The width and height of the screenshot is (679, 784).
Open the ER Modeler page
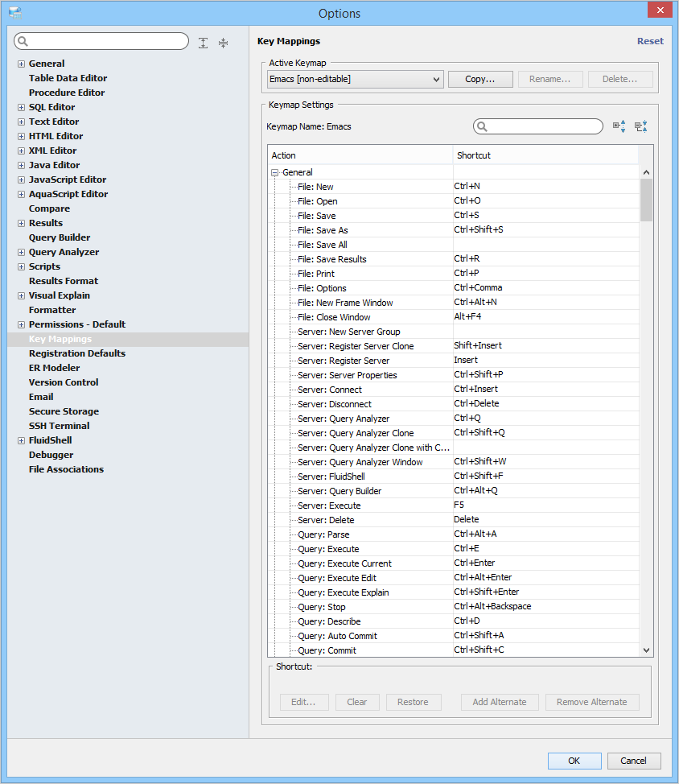tap(55, 368)
